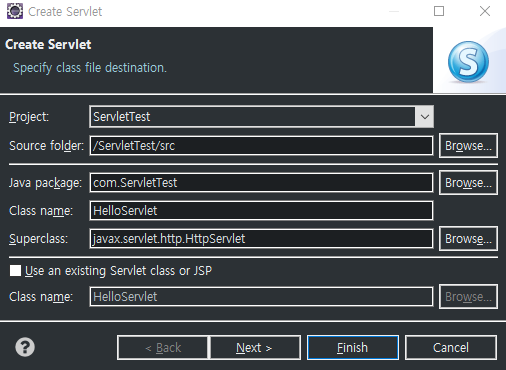Click the Specify class file destination text
Image resolution: width=506 pixels, height=370 pixels.
tap(90, 68)
